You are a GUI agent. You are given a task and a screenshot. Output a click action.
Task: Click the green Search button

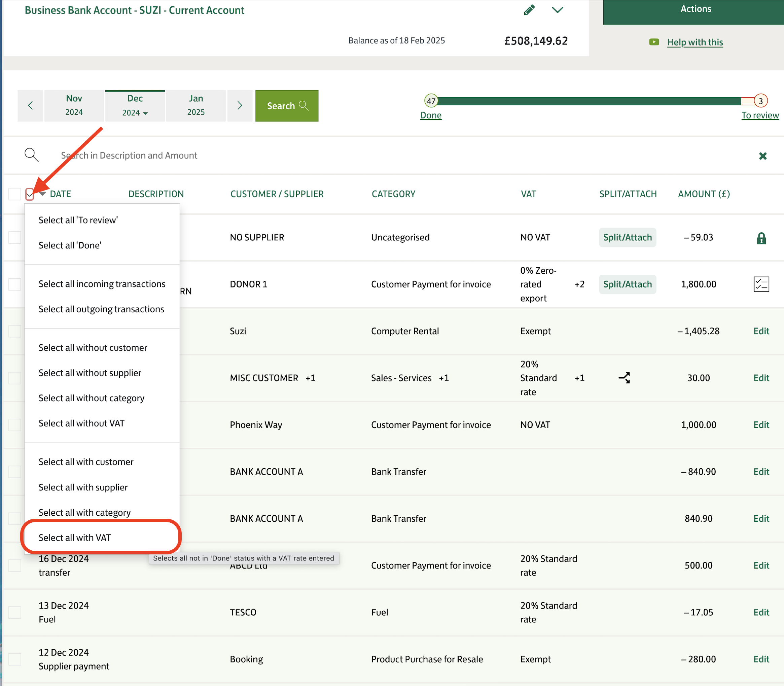[x=287, y=106]
